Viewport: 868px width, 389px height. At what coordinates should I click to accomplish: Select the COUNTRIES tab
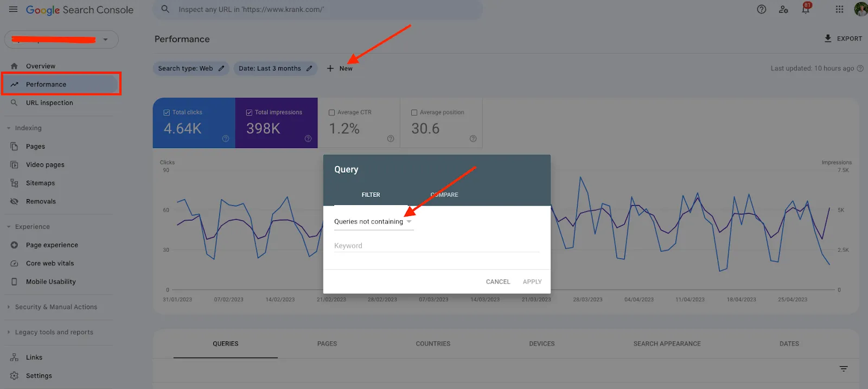[x=433, y=344]
